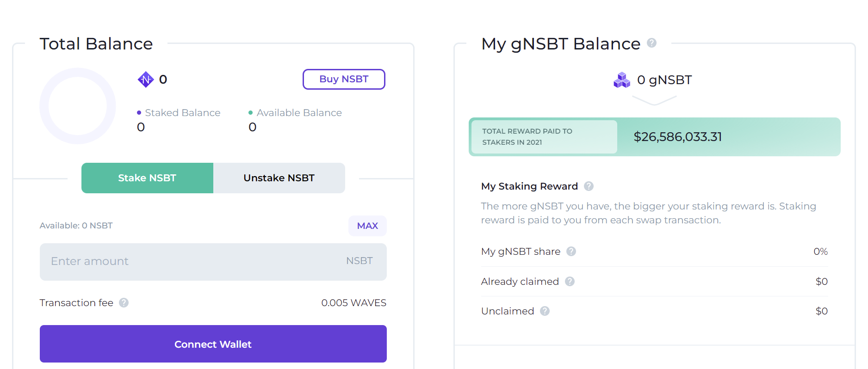Click the circular balance donut chart
The image size is (868, 369).
pyautogui.click(x=78, y=106)
